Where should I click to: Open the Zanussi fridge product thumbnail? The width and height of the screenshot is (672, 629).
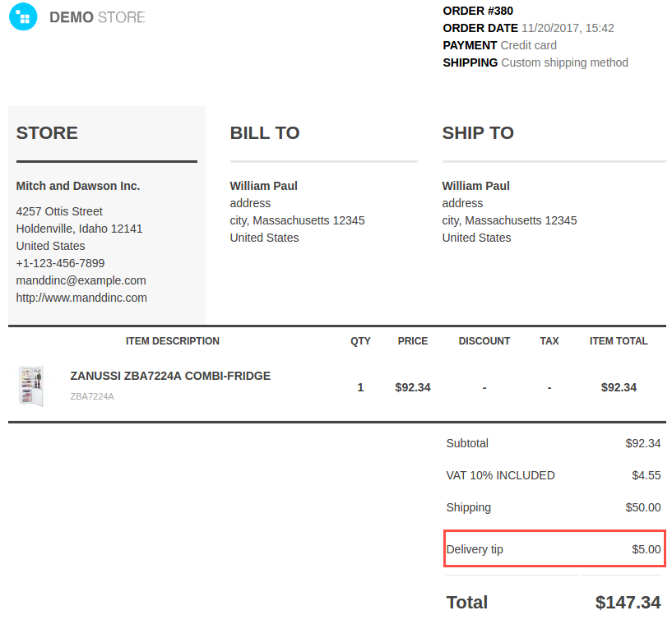point(31,386)
